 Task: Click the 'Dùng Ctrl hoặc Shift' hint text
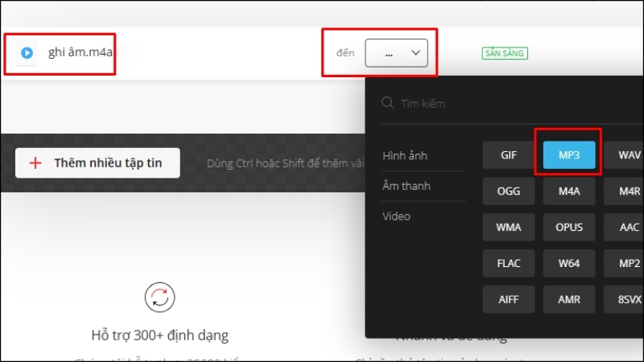[286, 163]
